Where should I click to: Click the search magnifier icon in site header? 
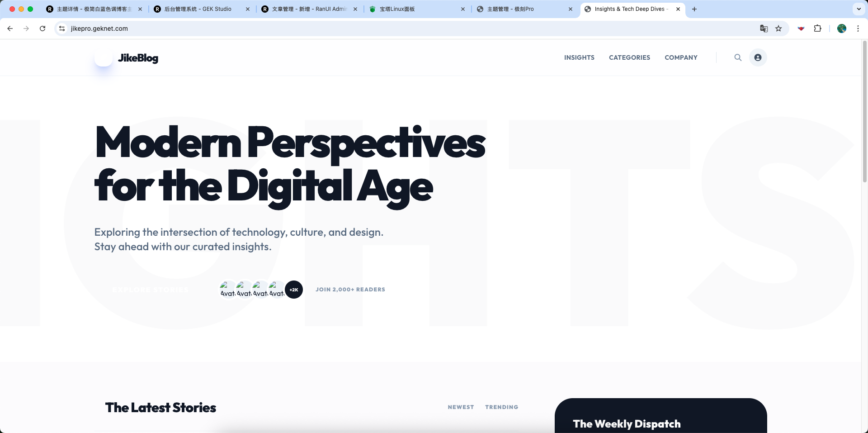click(738, 57)
